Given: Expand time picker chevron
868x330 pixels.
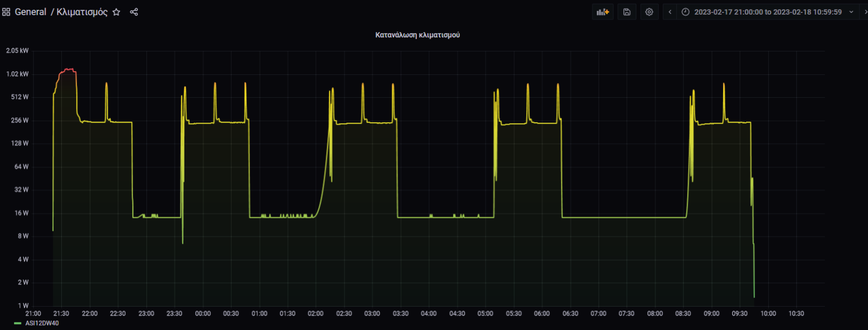Looking at the screenshot, I should (x=851, y=12).
